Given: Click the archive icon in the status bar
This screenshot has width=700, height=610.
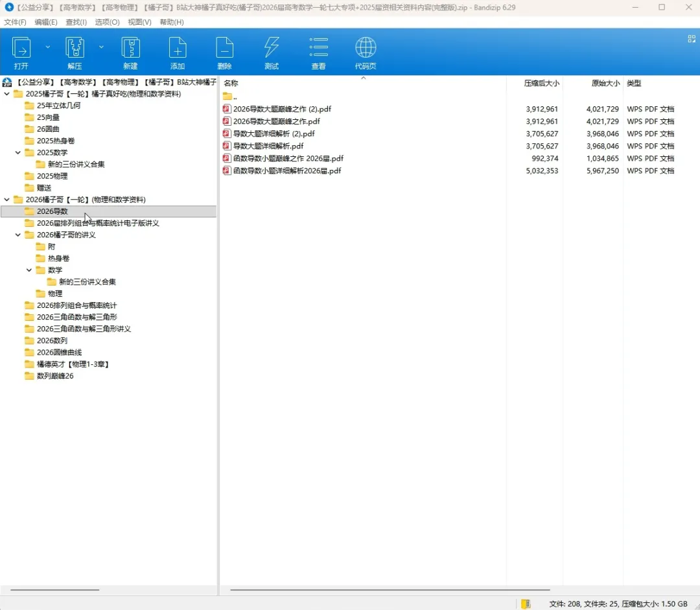Looking at the screenshot, I should 526,604.
